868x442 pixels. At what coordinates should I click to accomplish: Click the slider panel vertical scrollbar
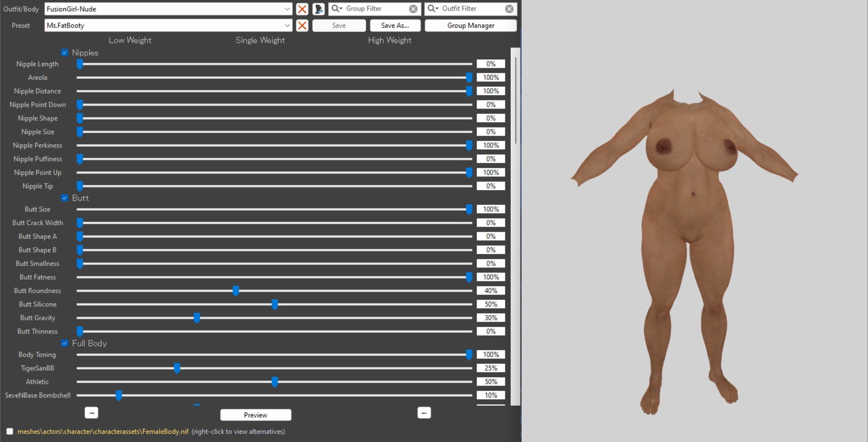515,100
